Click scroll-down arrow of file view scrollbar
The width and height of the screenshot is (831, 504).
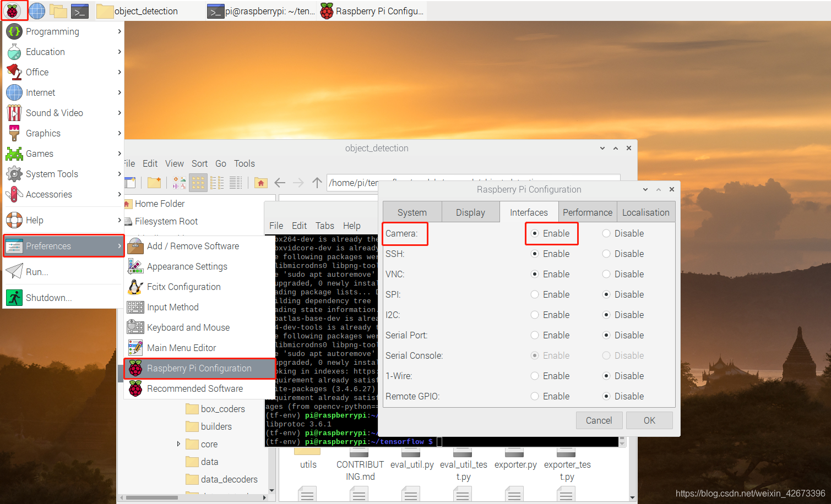632,498
